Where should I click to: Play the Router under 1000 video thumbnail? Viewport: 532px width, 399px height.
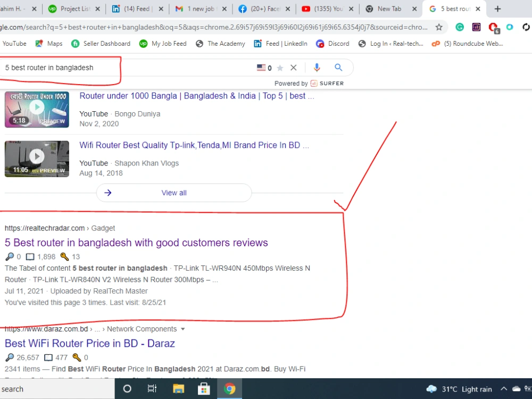pyautogui.click(x=37, y=109)
